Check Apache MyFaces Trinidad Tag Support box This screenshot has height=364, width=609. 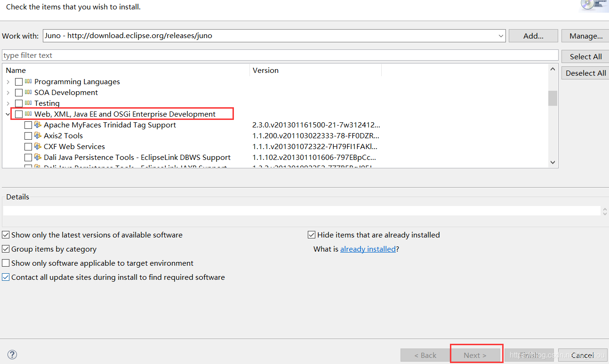pos(28,125)
